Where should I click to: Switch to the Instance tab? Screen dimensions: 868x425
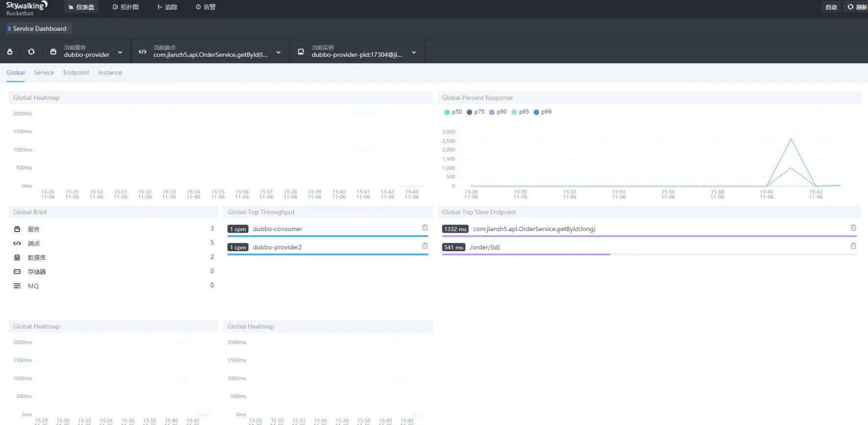click(x=110, y=72)
